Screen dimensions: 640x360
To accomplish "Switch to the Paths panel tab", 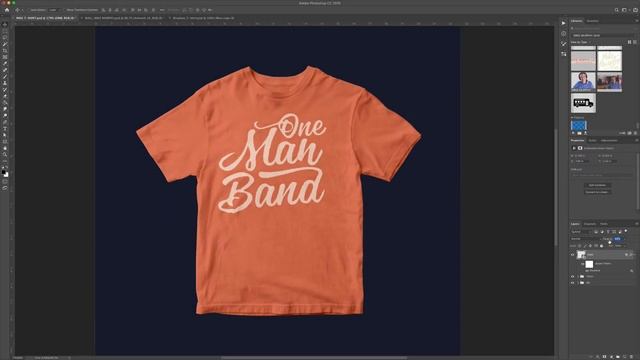I will tap(604, 224).
